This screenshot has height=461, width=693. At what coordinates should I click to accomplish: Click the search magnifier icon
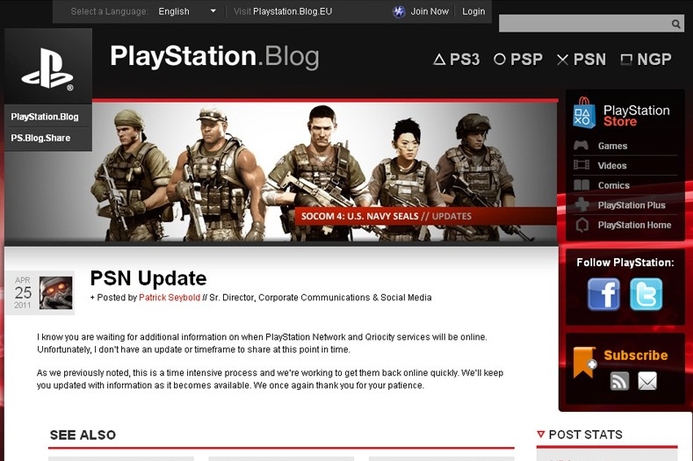676,24
